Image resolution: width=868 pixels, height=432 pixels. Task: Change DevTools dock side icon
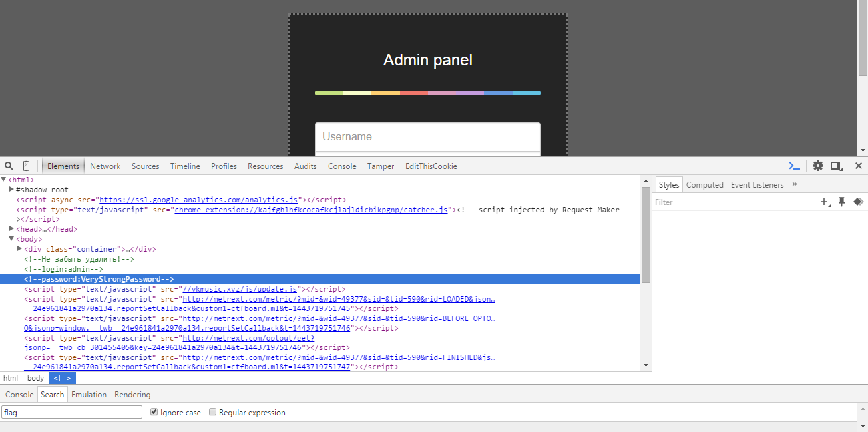pyautogui.click(x=835, y=166)
